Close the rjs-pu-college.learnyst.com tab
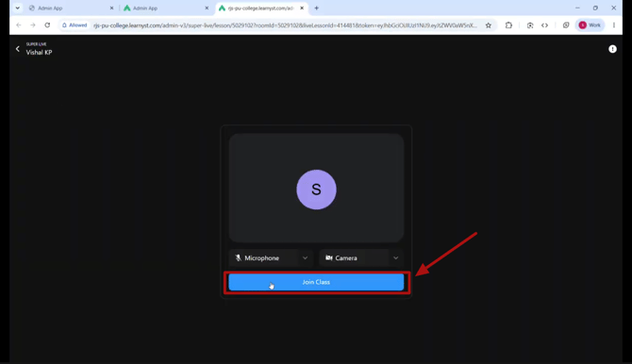632x364 pixels. coord(302,8)
